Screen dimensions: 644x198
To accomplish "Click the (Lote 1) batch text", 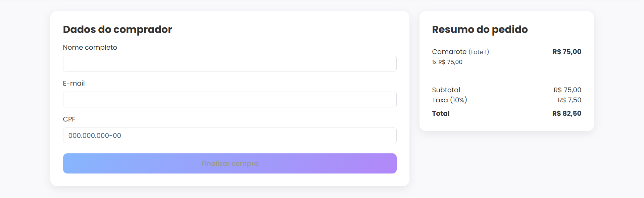I will [x=479, y=52].
